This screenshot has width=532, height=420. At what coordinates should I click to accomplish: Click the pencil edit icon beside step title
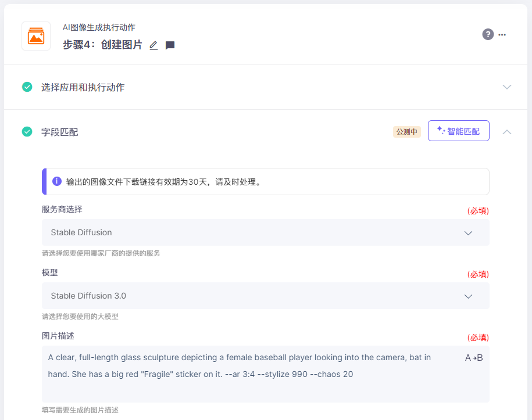coord(153,45)
